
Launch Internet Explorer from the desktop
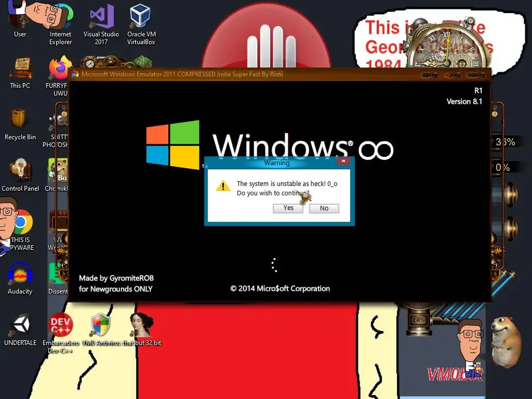tap(60, 24)
